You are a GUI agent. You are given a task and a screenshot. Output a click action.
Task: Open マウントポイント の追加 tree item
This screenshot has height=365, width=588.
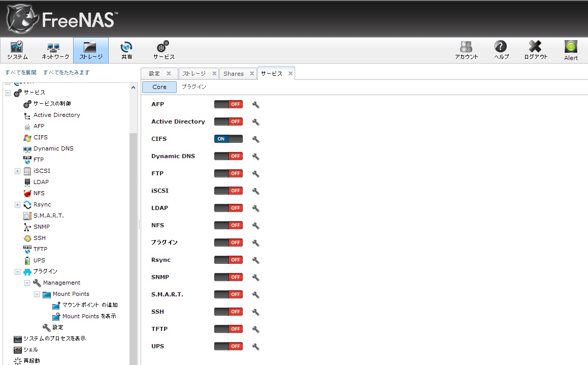[x=90, y=305]
